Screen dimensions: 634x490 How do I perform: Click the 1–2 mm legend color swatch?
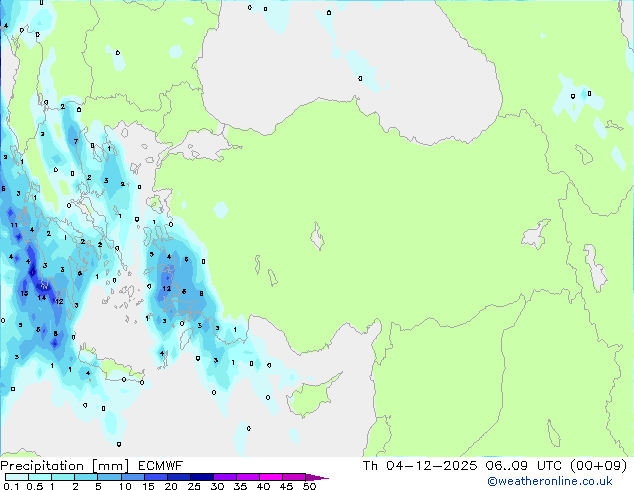tap(63, 477)
